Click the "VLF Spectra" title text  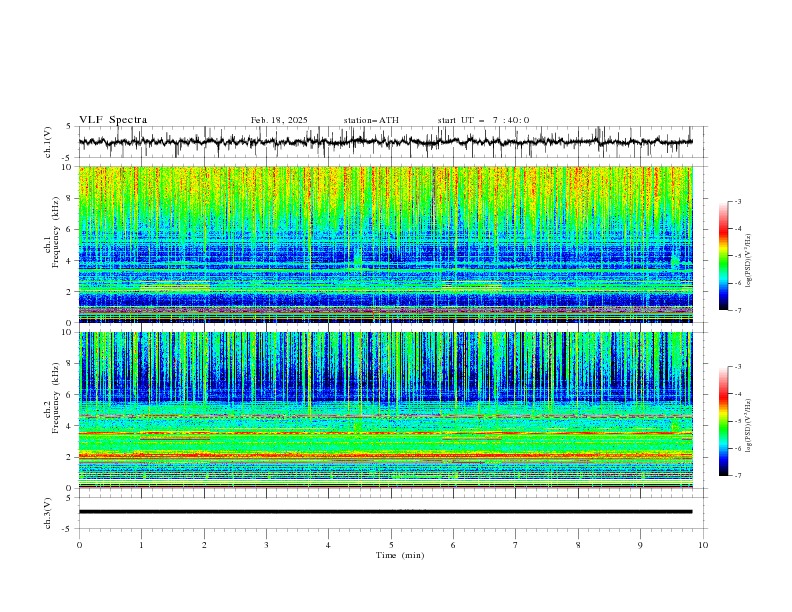pos(113,120)
